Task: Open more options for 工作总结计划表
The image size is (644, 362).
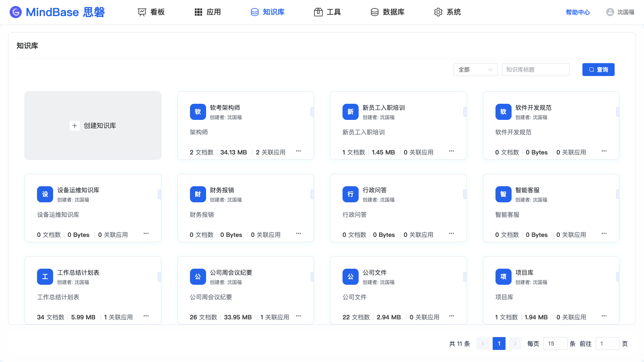Action: click(146, 316)
